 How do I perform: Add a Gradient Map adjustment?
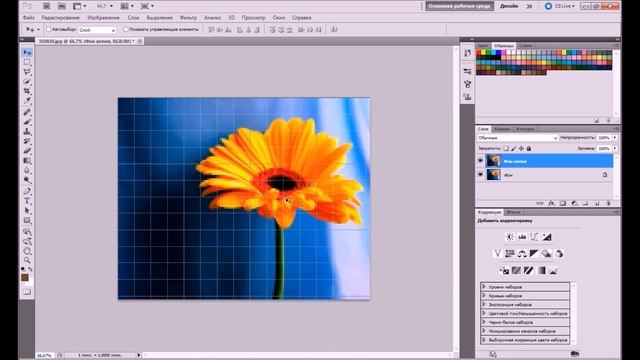[x=541, y=270]
